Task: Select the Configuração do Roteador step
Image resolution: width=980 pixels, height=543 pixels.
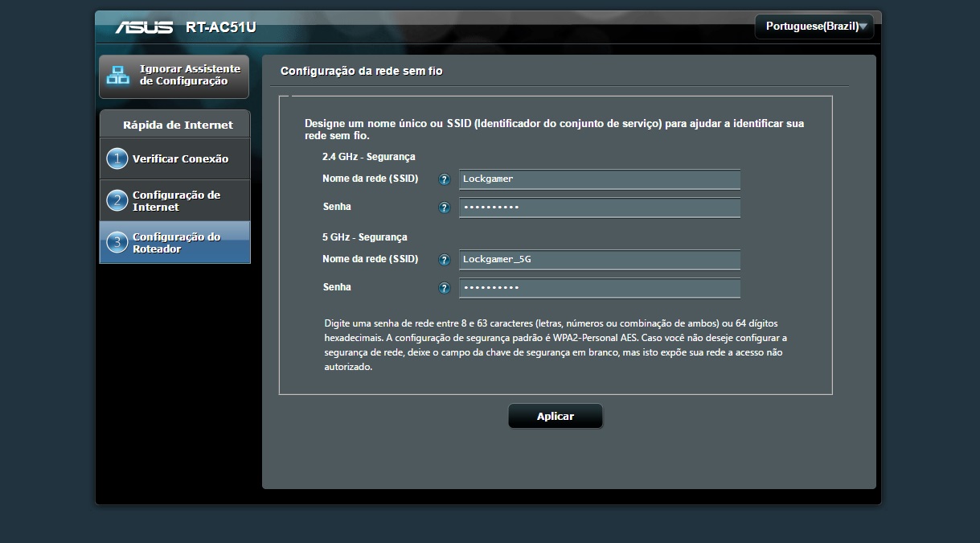Action: pos(177,242)
